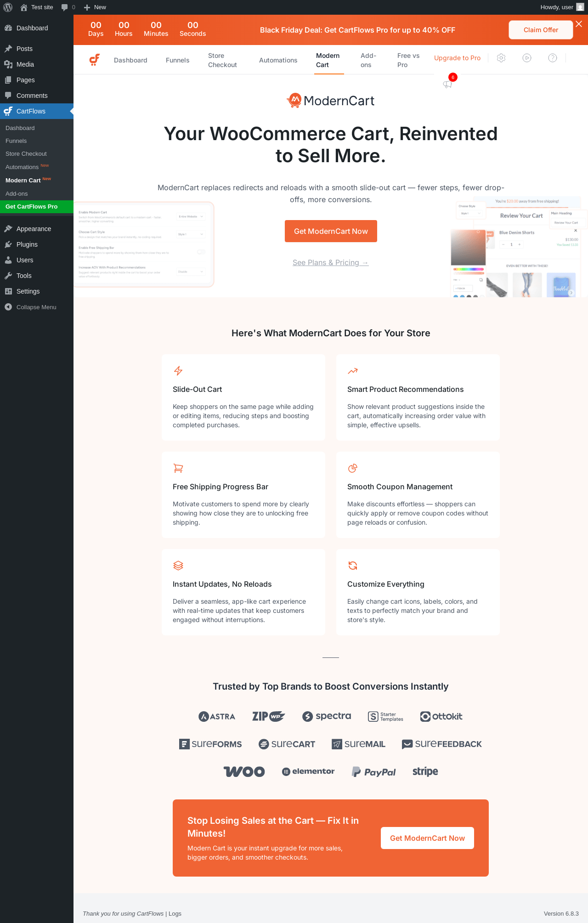Click Upgrade to Pro link

[x=457, y=58]
